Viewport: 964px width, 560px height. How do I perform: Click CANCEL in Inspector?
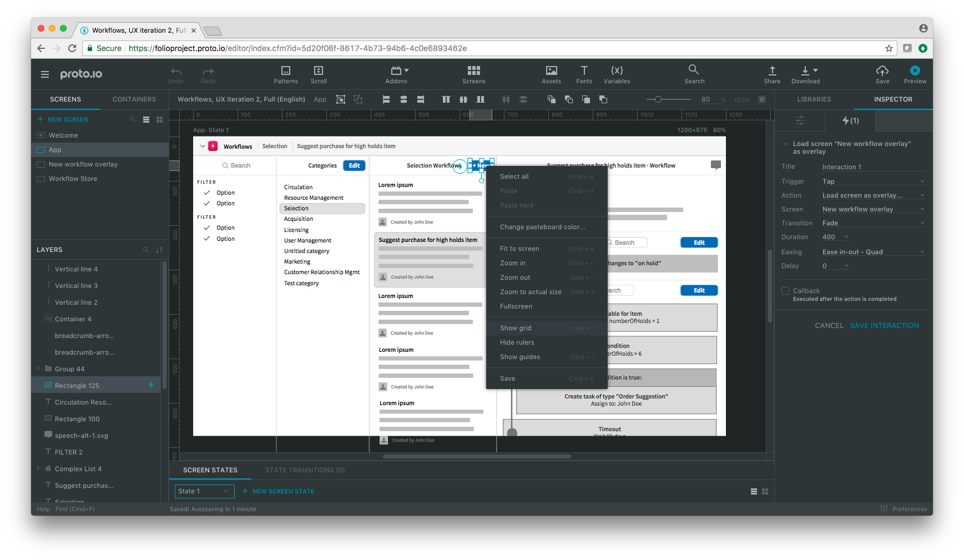(829, 326)
